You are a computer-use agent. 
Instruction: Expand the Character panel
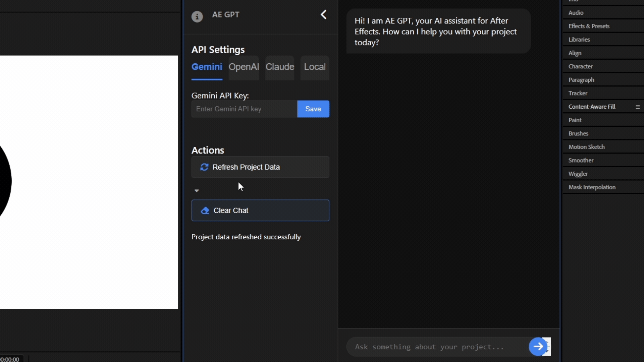580,66
